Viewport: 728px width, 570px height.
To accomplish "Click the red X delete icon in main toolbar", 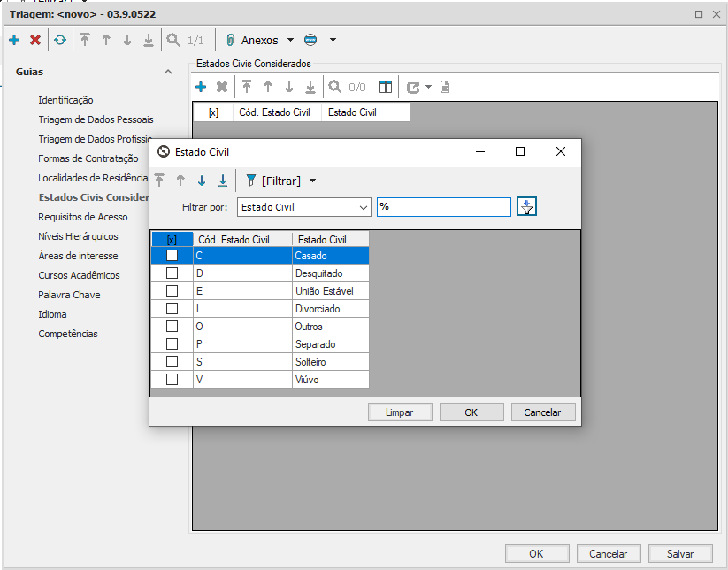I will pyautogui.click(x=35, y=40).
